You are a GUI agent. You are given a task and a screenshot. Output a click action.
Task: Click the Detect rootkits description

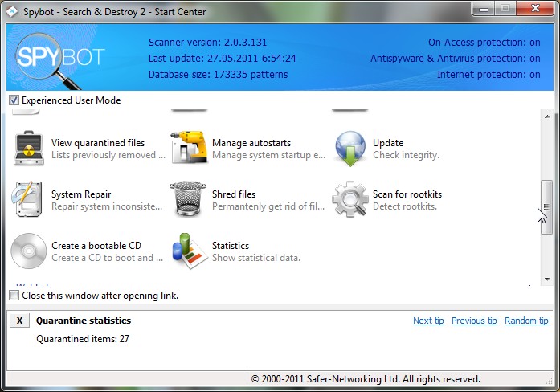[x=405, y=206]
